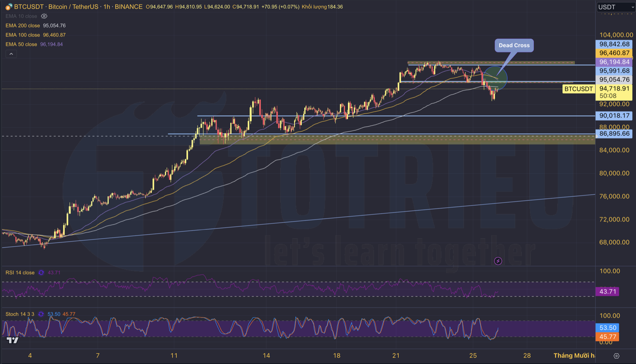Click date label 28 on time axis
The image size is (636, 364).
pyautogui.click(x=527, y=356)
